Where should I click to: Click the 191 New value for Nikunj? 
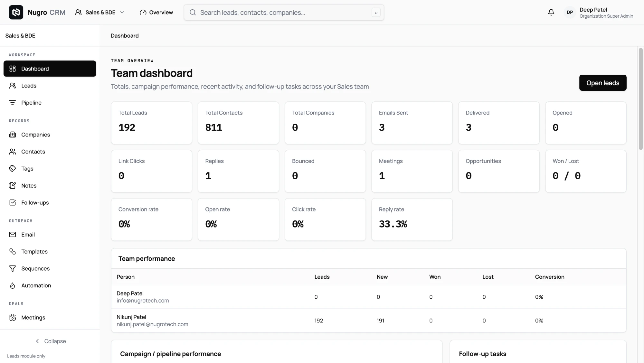tap(380, 321)
